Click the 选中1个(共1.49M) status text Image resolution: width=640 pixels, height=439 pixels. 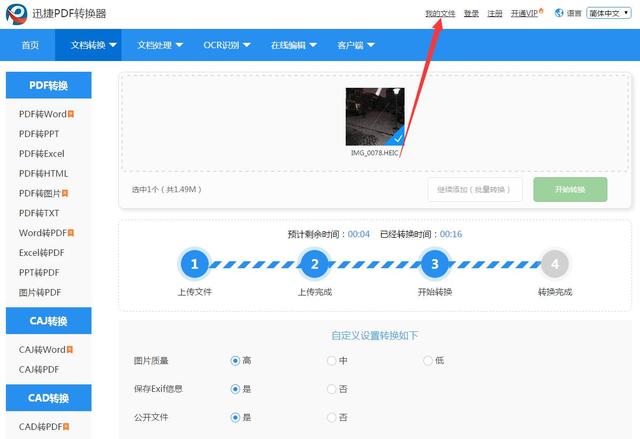[167, 189]
